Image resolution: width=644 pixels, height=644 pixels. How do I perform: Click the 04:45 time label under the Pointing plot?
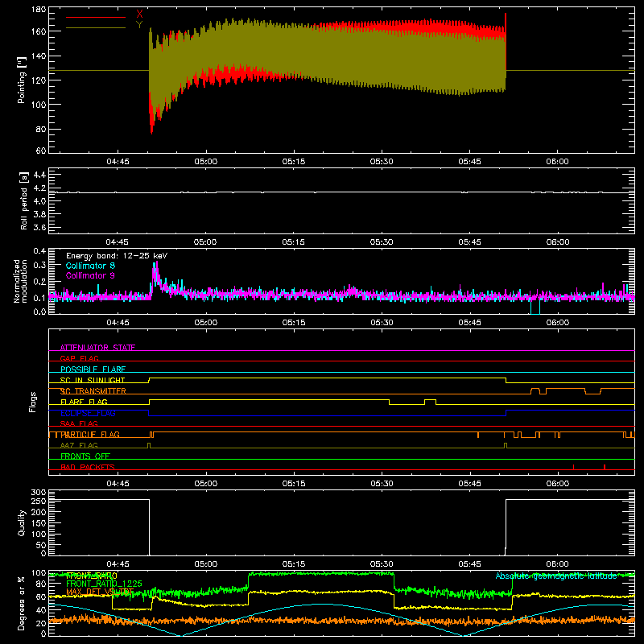pyautogui.click(x=118, y=162)
